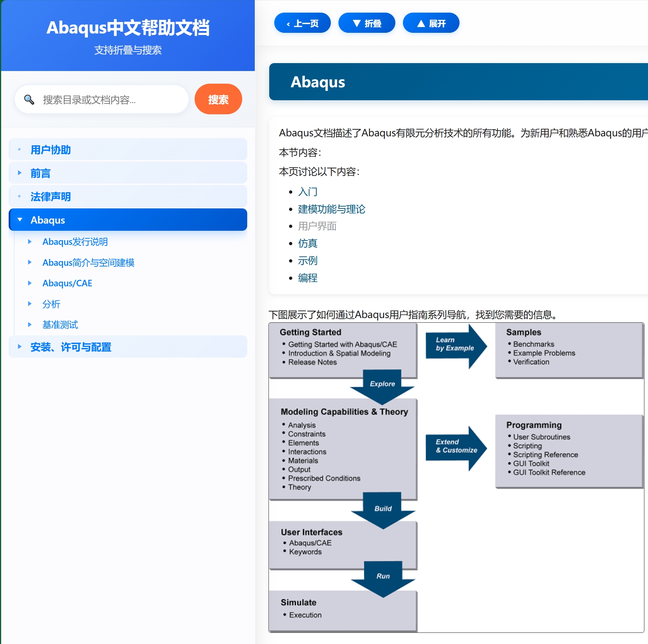Viewport: 648px width, 644px height.
Task: Go back with the 上一页 button
Action: [x=302, y=23]
